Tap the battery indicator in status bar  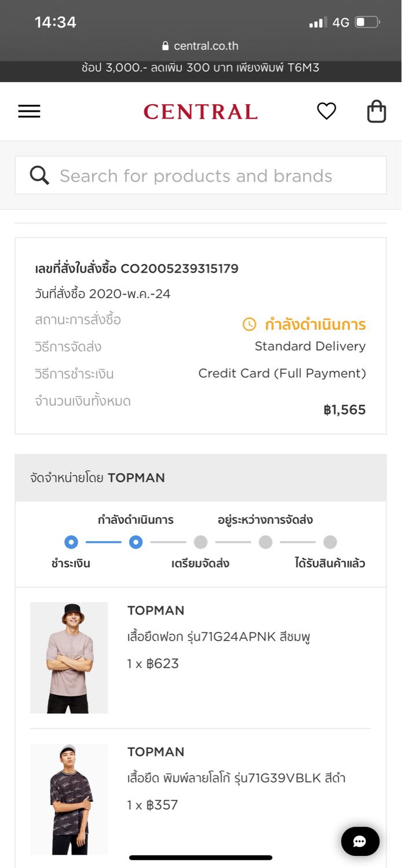click(367, 23)
